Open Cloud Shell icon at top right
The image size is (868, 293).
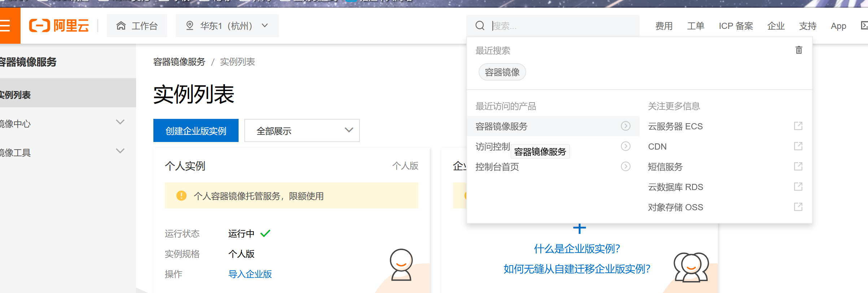(864, 26)
